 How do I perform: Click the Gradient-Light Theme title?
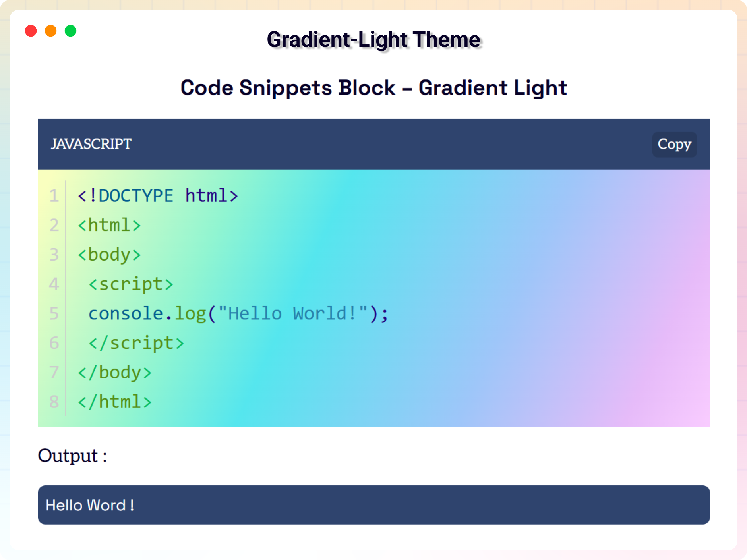pyautogui.click(x=373, y=40)
